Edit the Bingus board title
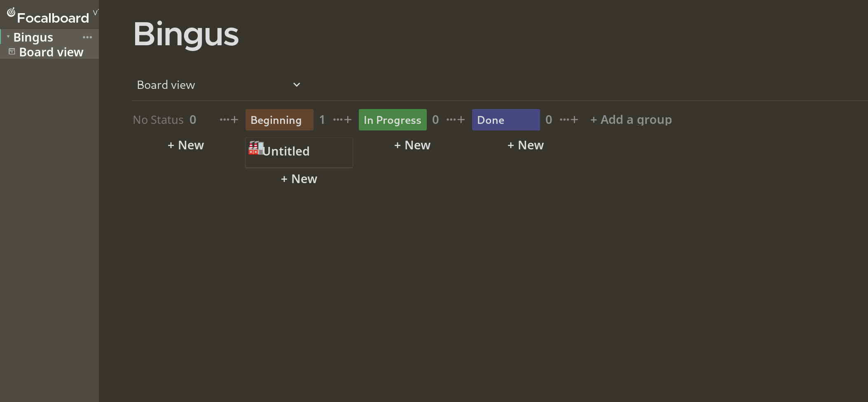The image size is (868, 402). point(186,34)
